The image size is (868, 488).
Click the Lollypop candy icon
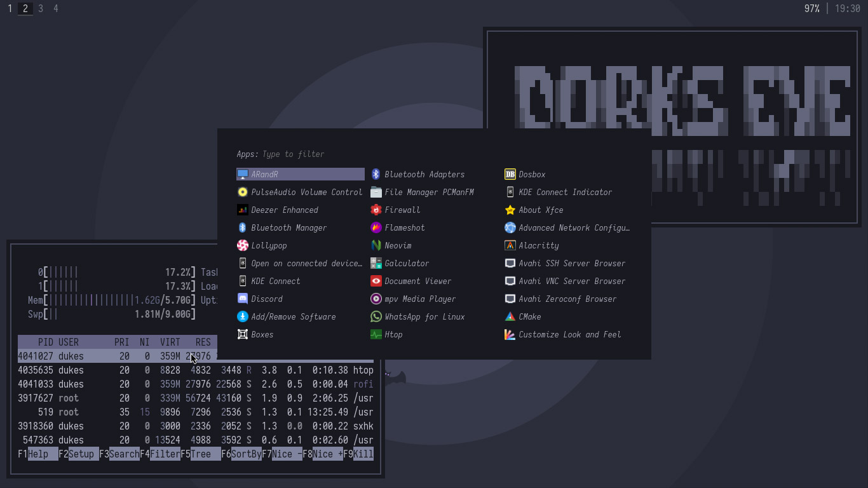pyautogui.click(x=242, y=245)
